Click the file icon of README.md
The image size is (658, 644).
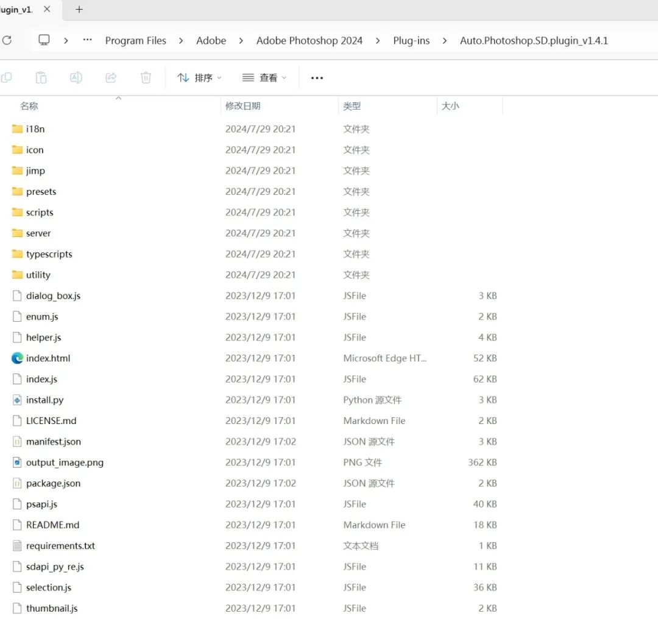(17, 525)
